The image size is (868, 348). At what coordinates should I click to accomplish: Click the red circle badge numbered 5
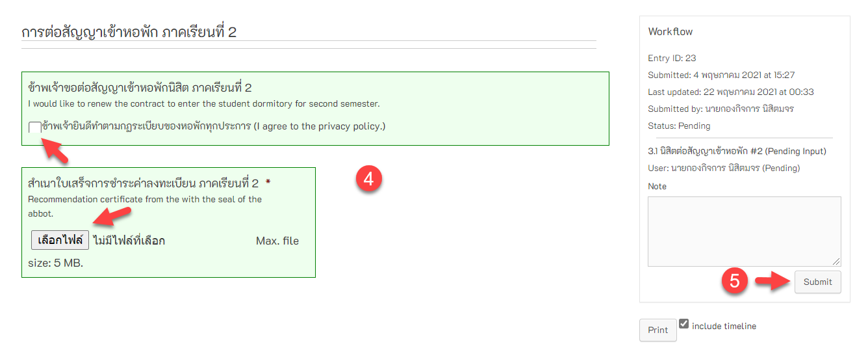735,281
